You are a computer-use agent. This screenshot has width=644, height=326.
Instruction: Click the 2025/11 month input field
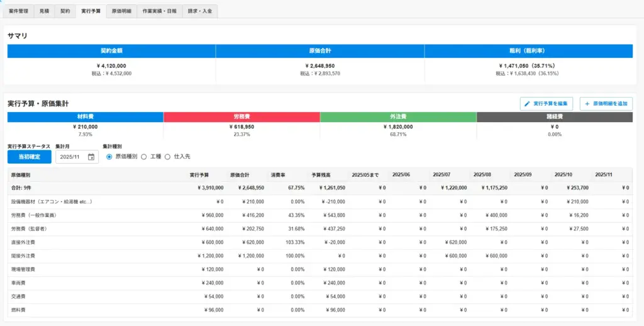72,157
